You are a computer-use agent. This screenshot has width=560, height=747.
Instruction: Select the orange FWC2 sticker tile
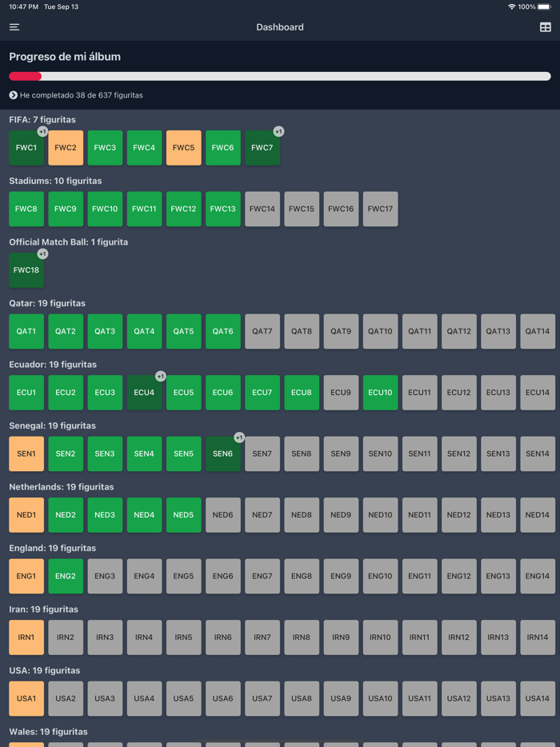tap(66, 148)
